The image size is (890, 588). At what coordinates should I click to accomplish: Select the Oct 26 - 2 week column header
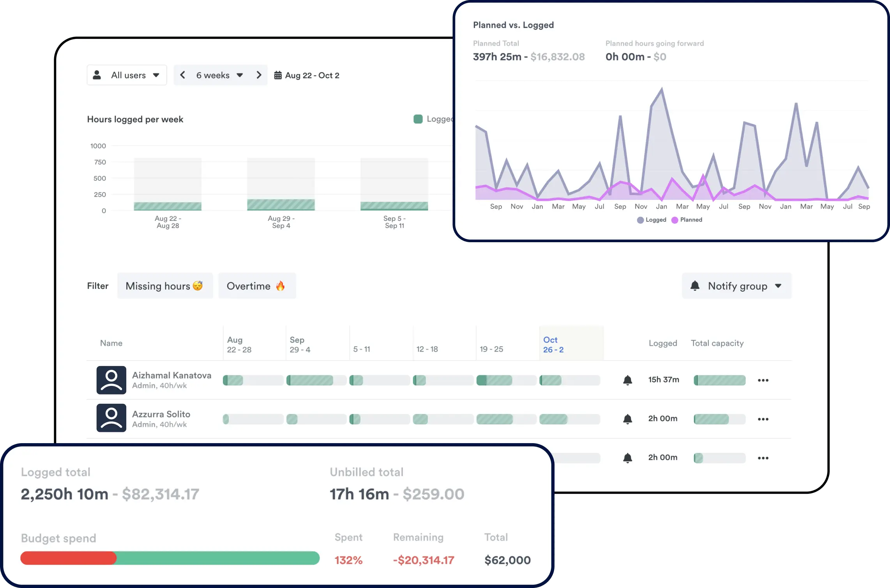(x=553, y=344)
